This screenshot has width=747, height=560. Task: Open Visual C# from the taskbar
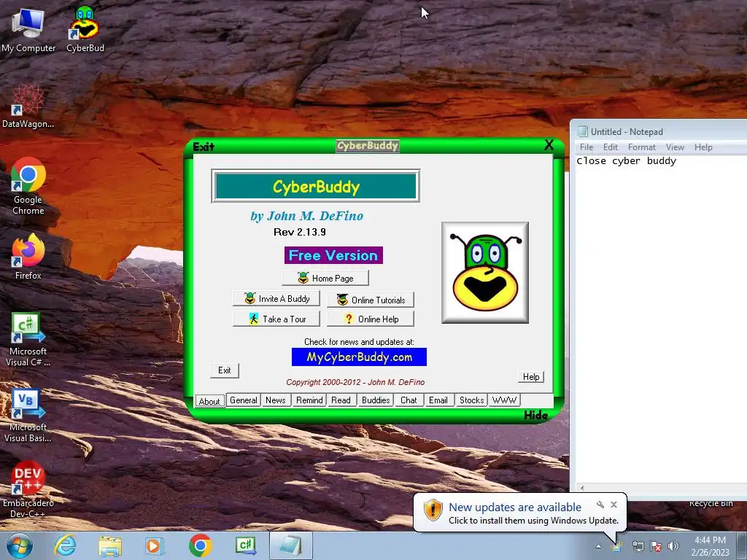click(x=246, y=545)
